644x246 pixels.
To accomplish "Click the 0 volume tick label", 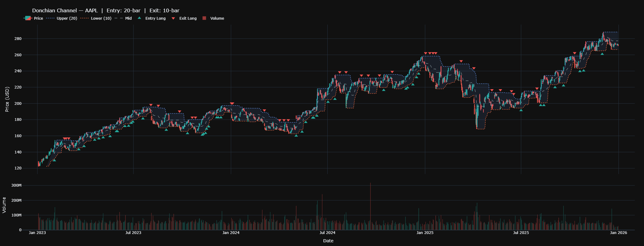I will (x=20, y=230).
